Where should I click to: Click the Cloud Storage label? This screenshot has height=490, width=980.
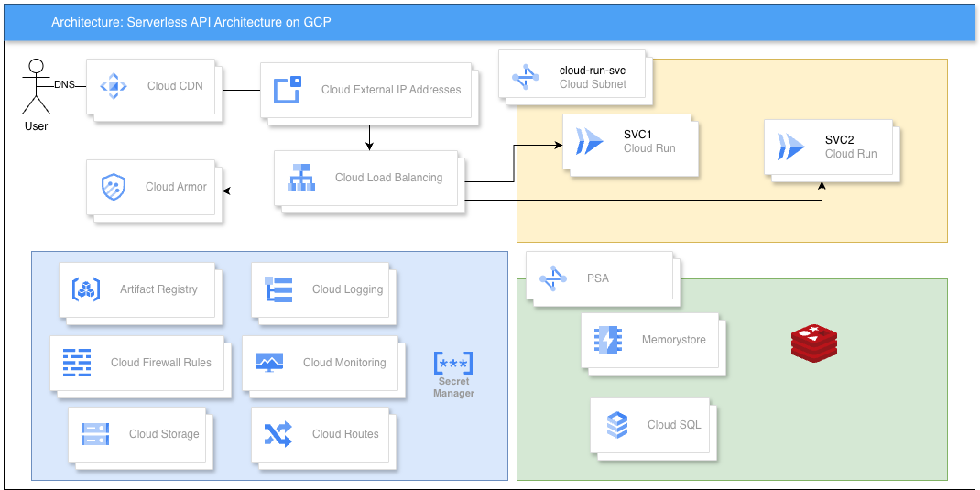pos(164,434)
